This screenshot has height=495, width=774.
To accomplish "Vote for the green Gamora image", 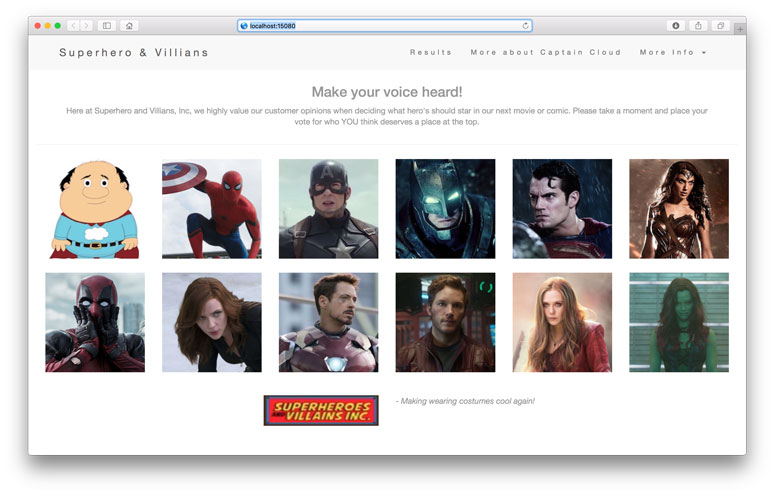I will pos(679,322).
